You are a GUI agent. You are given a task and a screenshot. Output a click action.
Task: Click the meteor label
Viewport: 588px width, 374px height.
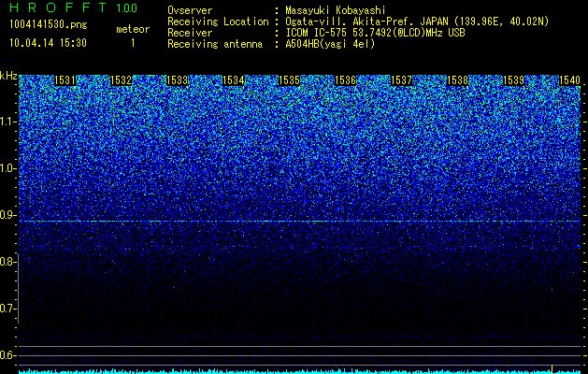pyautogui.click(x=133, y=29)
